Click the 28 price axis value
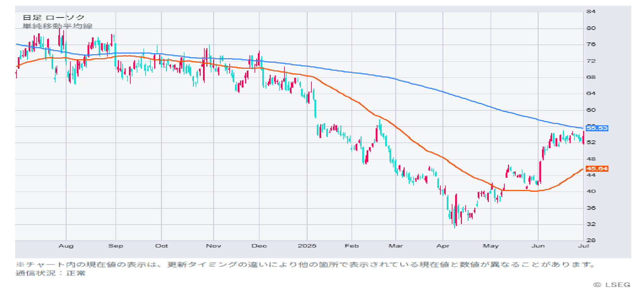Image resolution: width=644 pixels, height=296 pixels. coord(591,240)
